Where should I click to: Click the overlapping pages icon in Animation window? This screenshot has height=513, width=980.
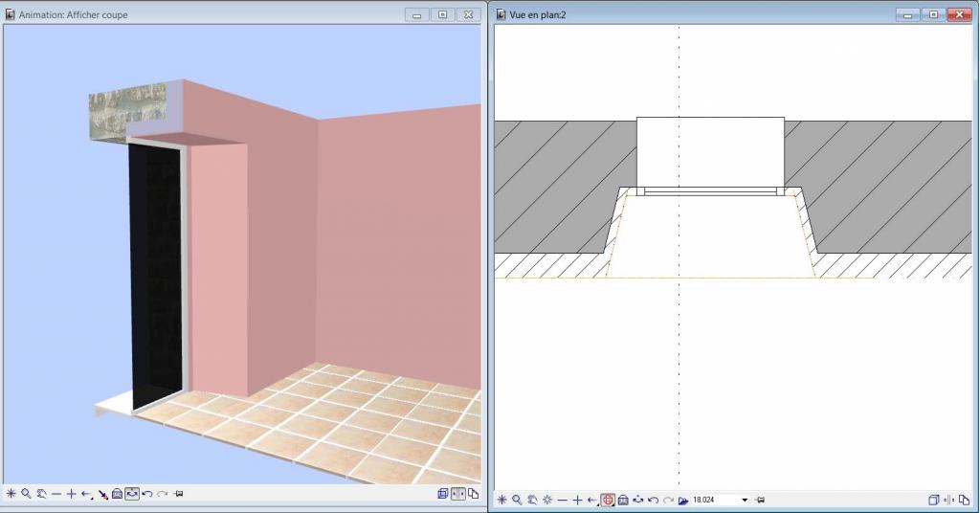tap(473, 494)
